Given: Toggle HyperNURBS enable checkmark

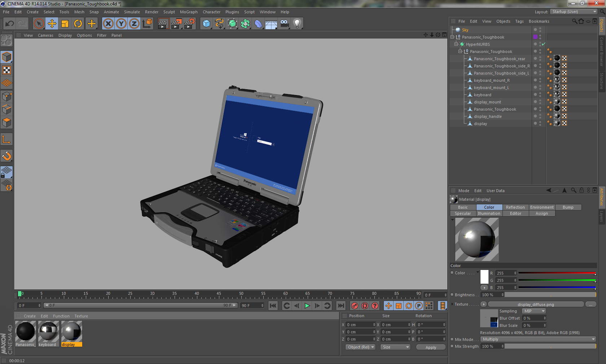Looking at the screenshot, I should point(544,44).
